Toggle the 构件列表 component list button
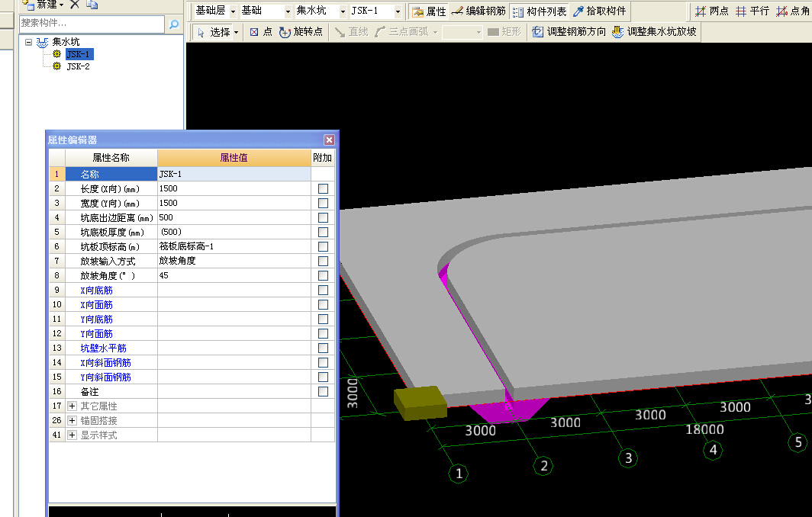 (540, 11)
